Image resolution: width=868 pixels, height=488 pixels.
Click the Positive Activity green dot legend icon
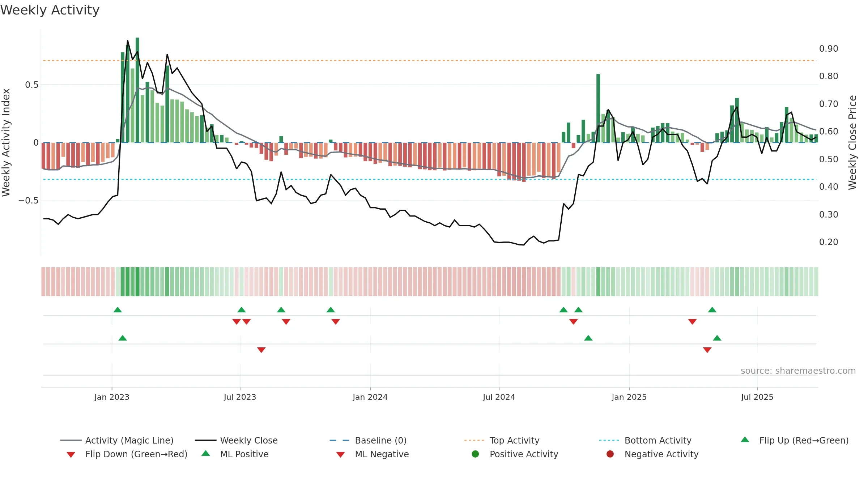tap(475, 454)
